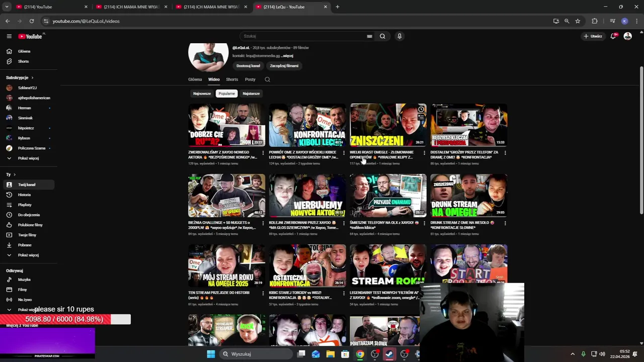This screenshot has width=644, height=362.
Task: Add ZNISZCZENI video to watch later
Action: (x=421, y=109)
